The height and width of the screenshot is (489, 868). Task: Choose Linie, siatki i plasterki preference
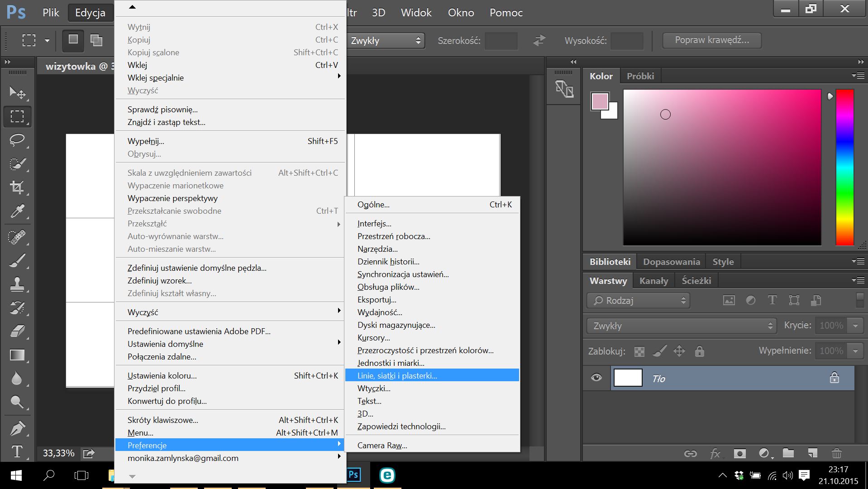point(432,375)
